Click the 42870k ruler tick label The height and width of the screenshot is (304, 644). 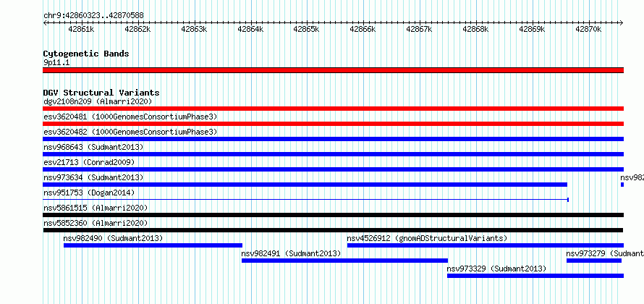tap(588, 29)
